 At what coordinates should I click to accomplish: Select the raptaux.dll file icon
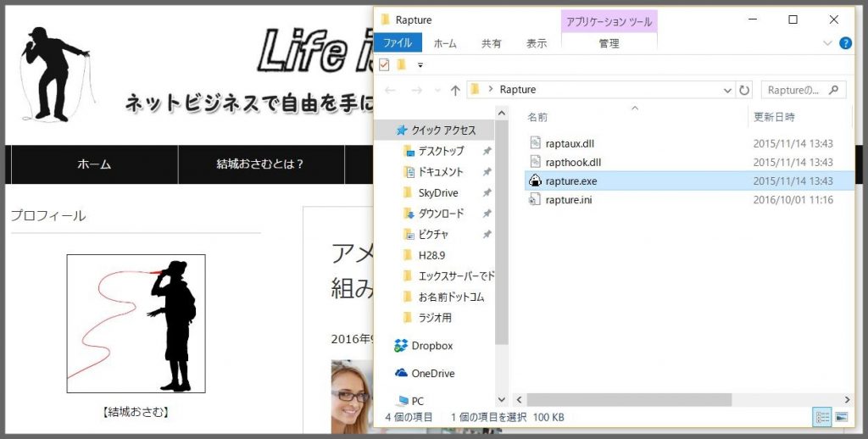[x=535, y=143]
